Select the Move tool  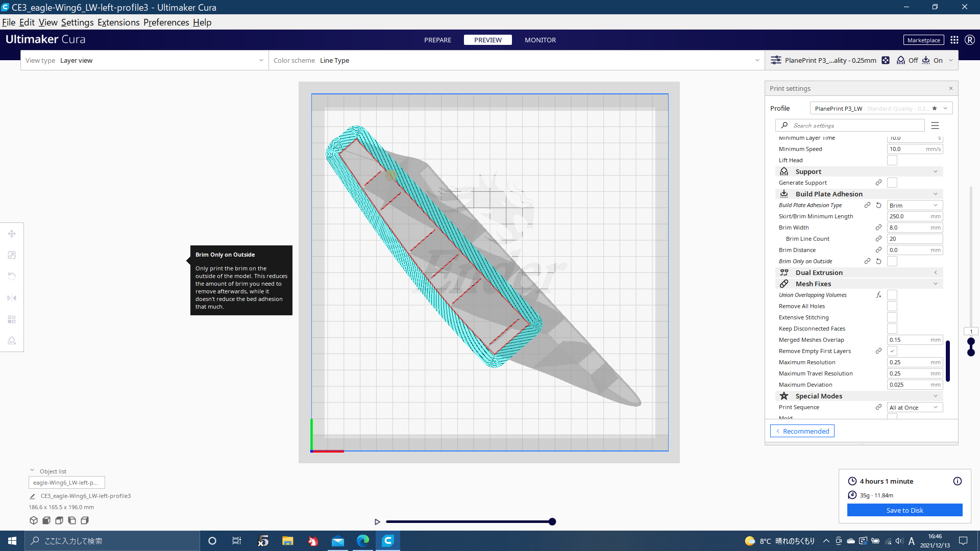[12, 233]
